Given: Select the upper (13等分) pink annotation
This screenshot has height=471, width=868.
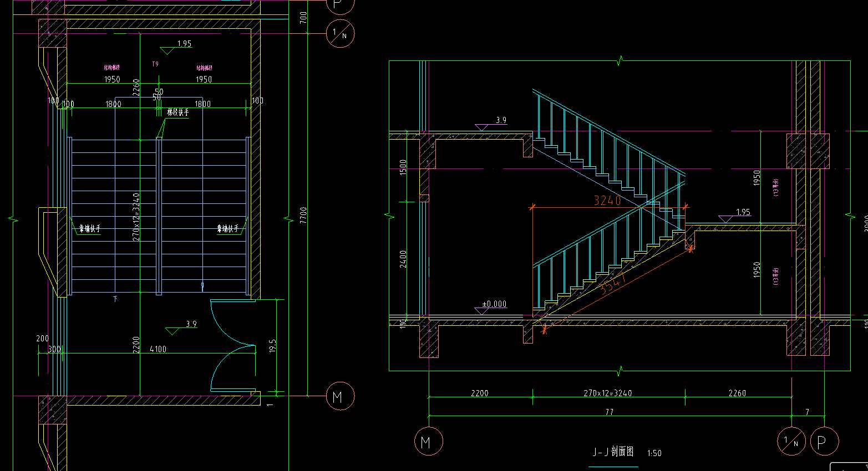Looking at the screenshot, I should (x=775, y=187).
